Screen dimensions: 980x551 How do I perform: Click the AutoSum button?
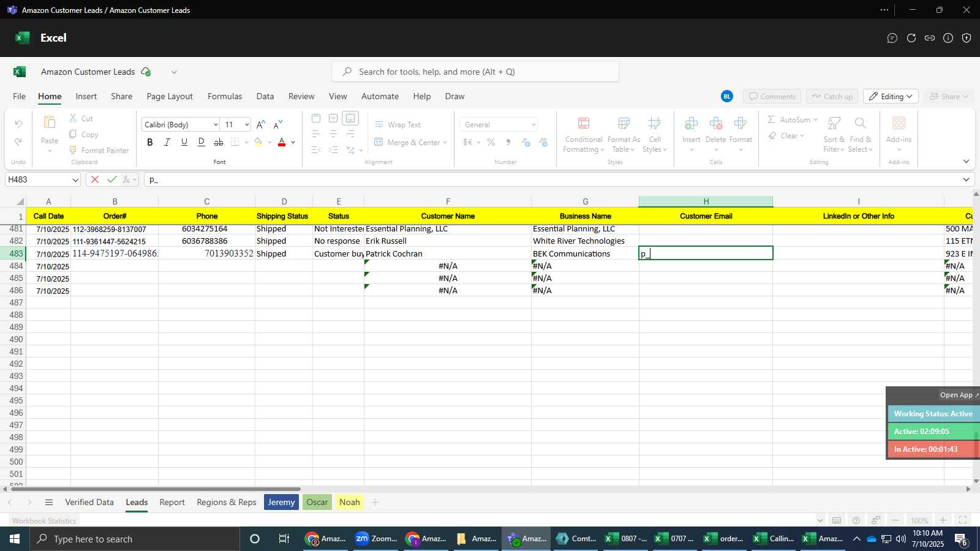792,119
